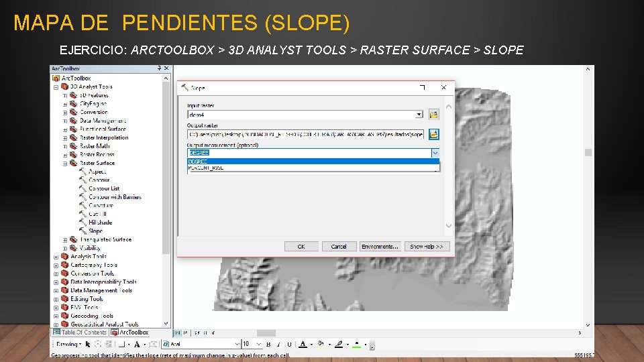Expand the Conversion Tools toolbox
The height and width of the screenshot is (362, 644).
(x=56, y=274)
